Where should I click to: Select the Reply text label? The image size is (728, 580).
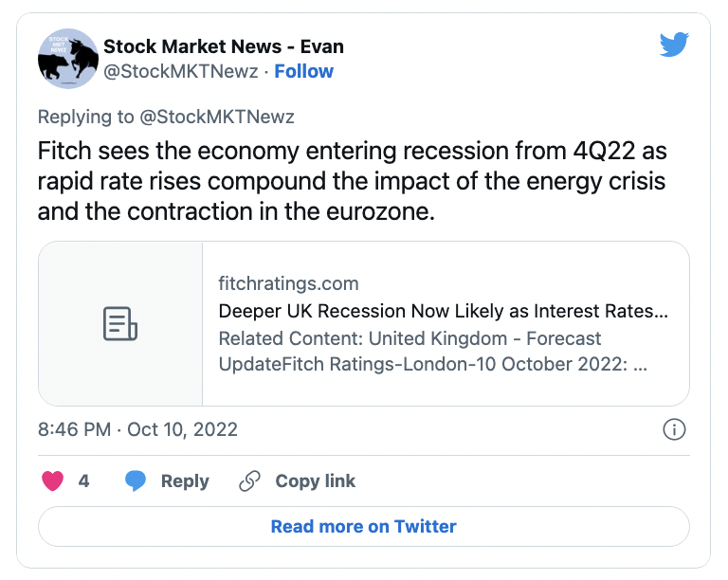tap(185, 480)
